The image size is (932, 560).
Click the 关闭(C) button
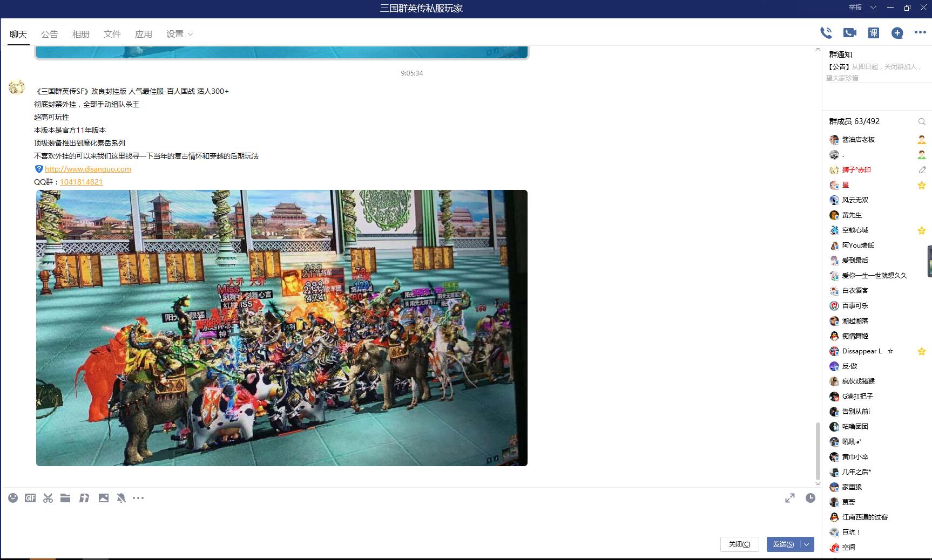[x=739, y=544]
